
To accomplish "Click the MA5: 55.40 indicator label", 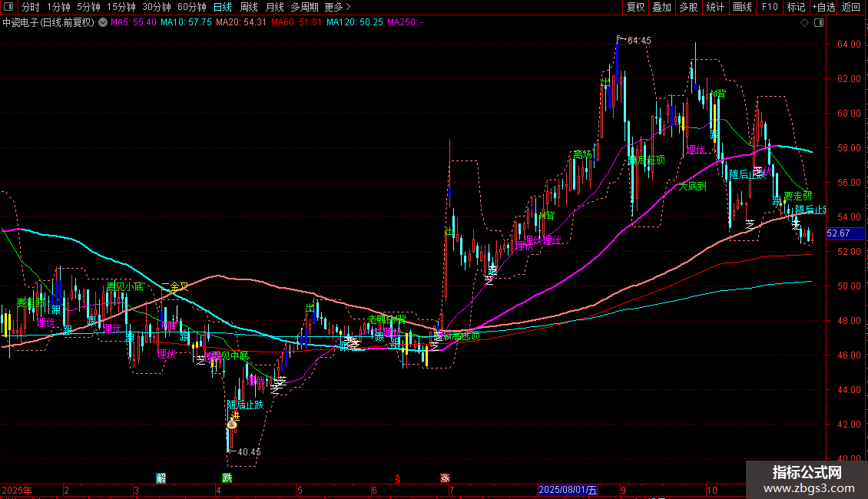I will [134, 23].
